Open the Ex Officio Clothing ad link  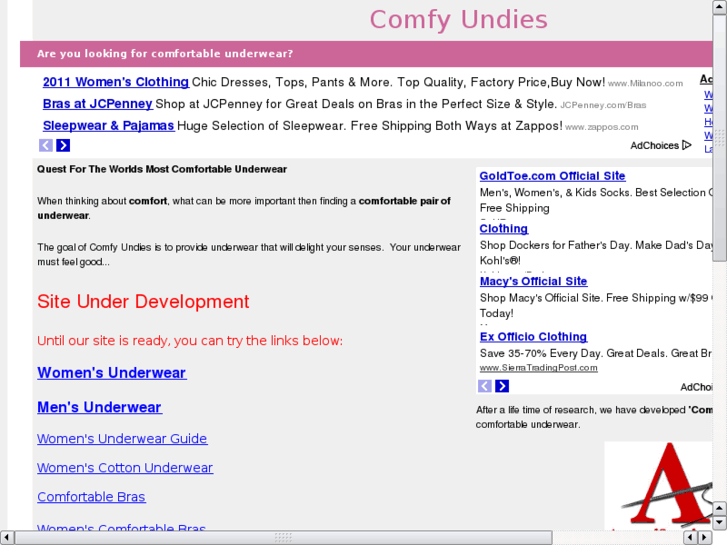tap(533, 337)
